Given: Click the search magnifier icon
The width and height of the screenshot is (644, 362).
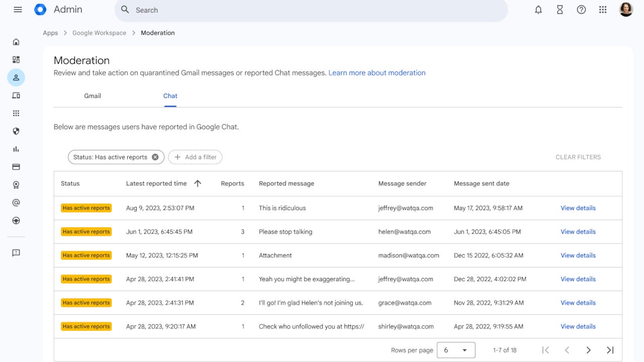Looking at the screenshot, I should point(125,10).
